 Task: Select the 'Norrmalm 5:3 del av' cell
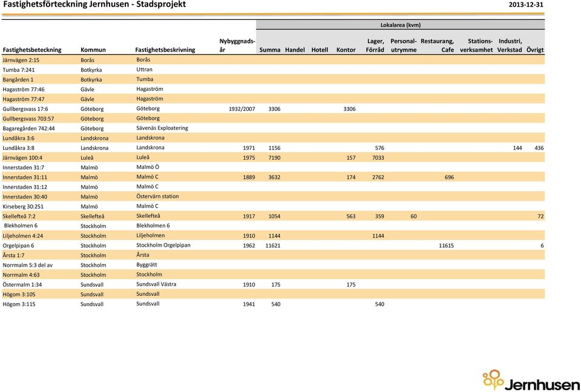[x=28, y=265]
